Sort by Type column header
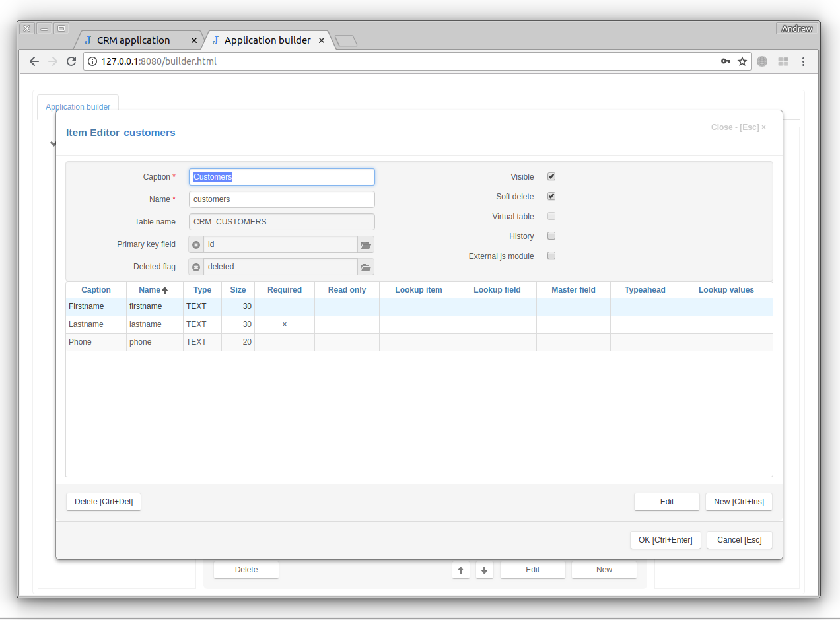Image resolution: width=840 pixels, height=620 pixels. (203, 290)
